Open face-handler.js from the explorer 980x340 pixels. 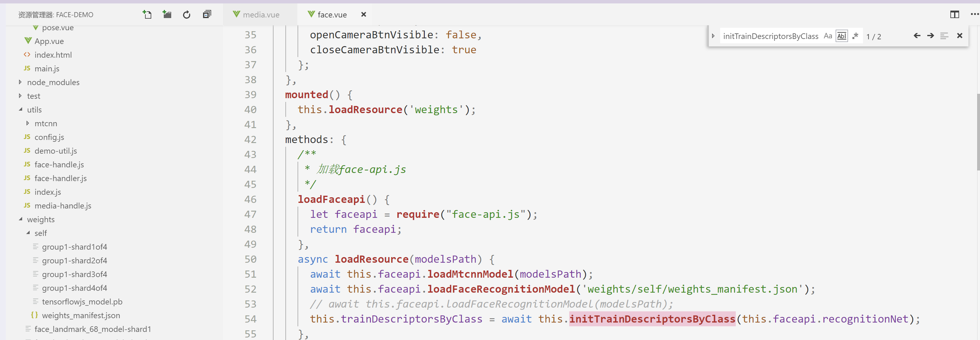(x=60, y=178)
